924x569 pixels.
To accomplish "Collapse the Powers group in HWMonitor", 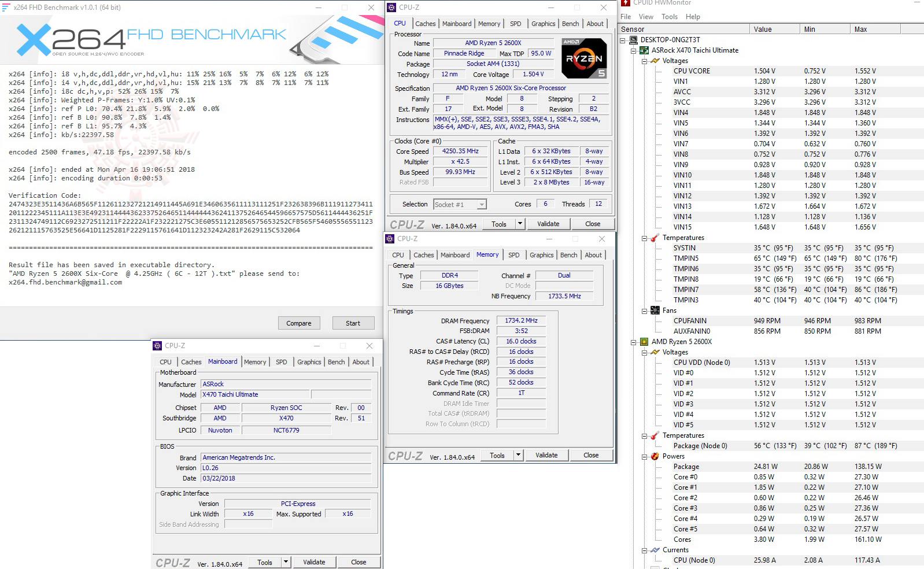I will [x=645, y=456].
